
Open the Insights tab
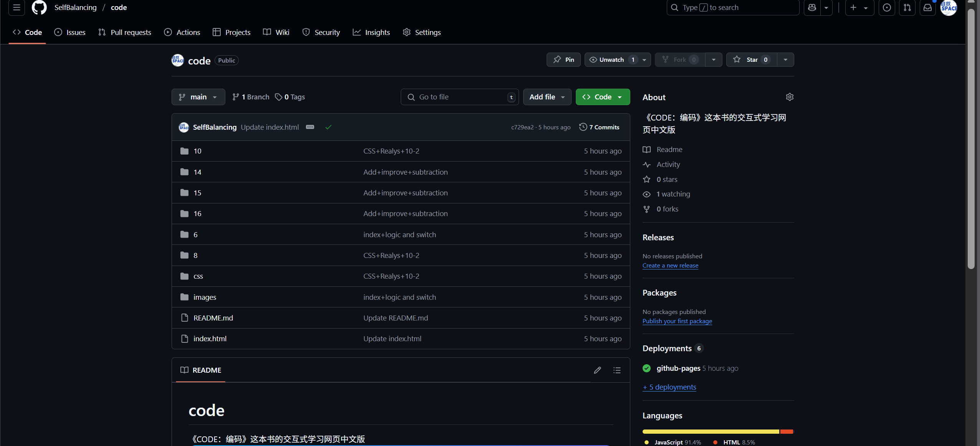pyautogui.click(x=371, y=32)
